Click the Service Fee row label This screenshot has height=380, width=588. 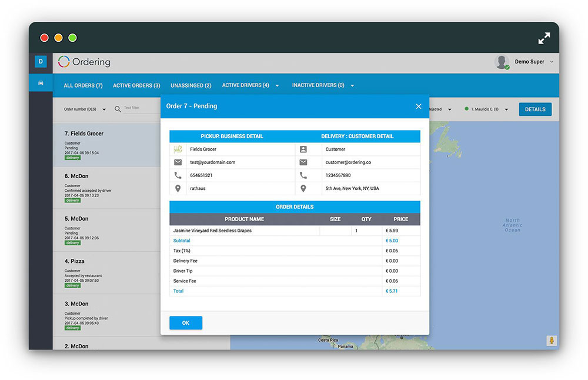[x=185, y=281]
